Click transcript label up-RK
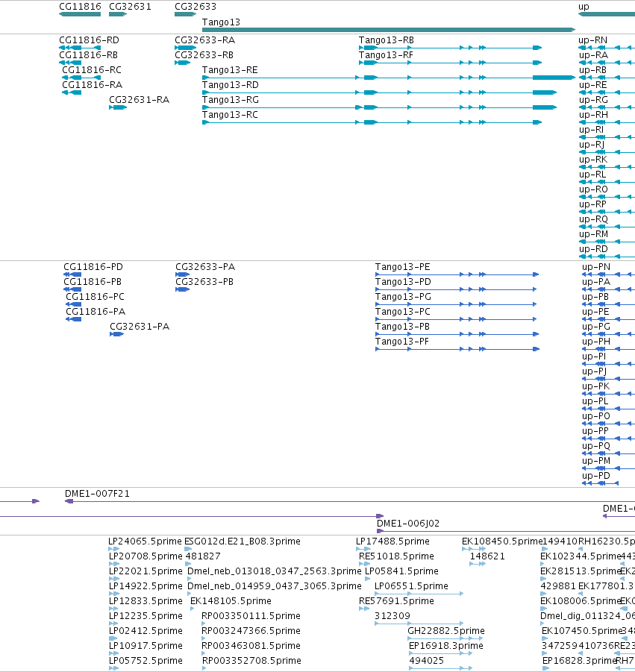Image resolution: width=635 pixels, height=672 pixels. click(x=593, y=160)
